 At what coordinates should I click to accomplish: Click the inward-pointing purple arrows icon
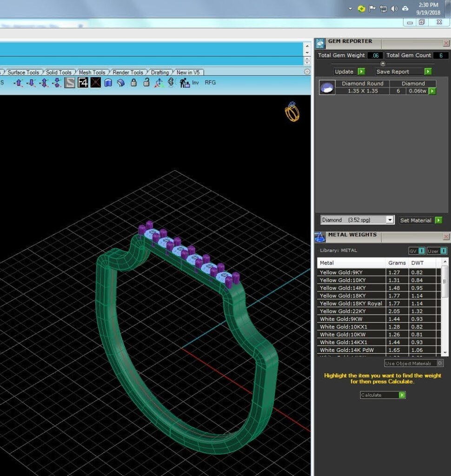[57, 83]
